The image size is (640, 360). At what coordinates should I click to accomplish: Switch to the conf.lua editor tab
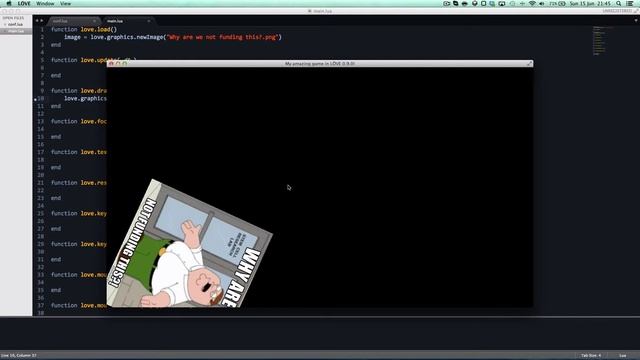[73, 21]
